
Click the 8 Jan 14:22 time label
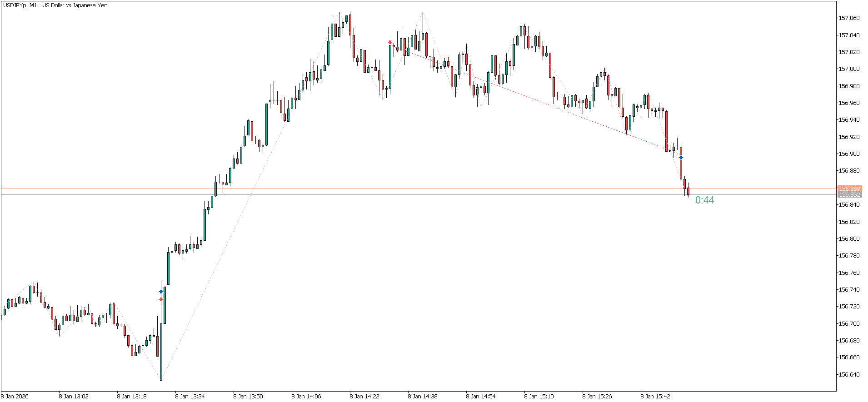point(364,397)
